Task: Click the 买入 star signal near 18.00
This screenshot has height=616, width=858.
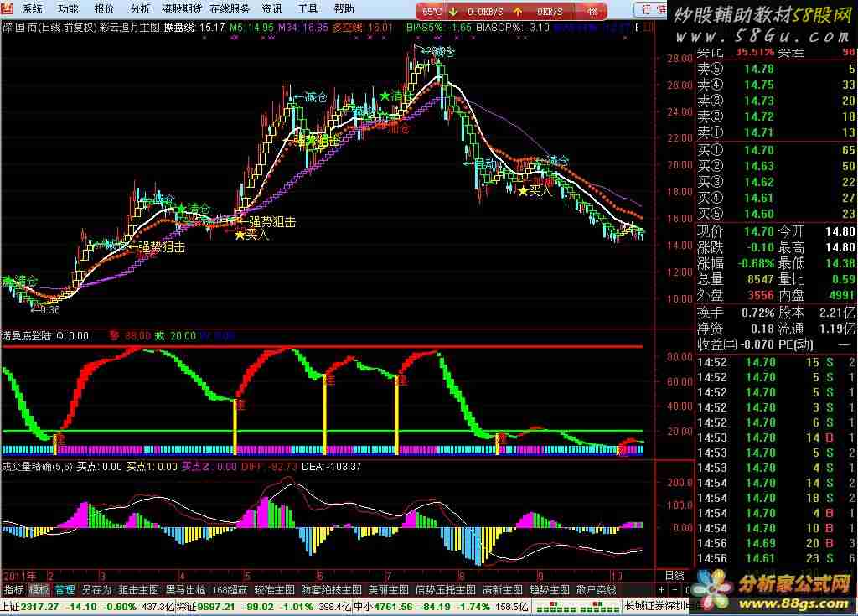Action: [x=535, y=191]
